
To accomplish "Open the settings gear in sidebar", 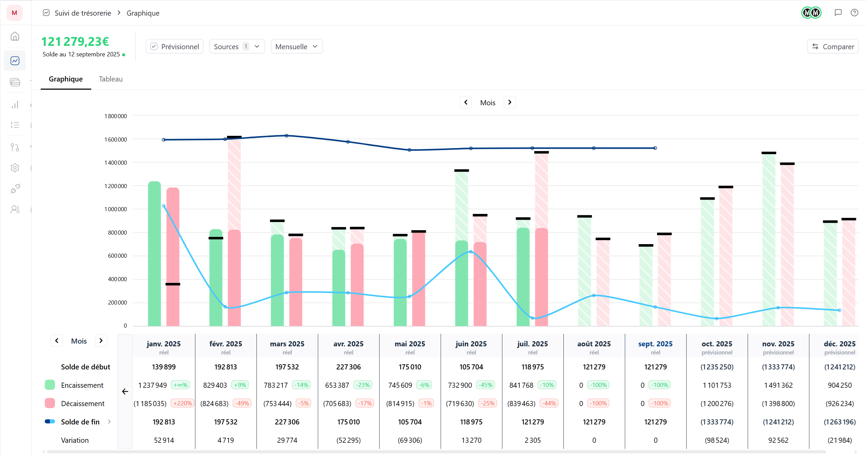I will (15, 168).
